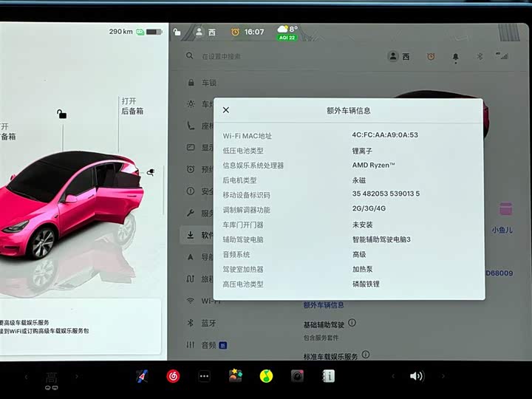The image size is (532, 399).
Task: Open red NetEase music app in dock
Action: pos(173,376)
